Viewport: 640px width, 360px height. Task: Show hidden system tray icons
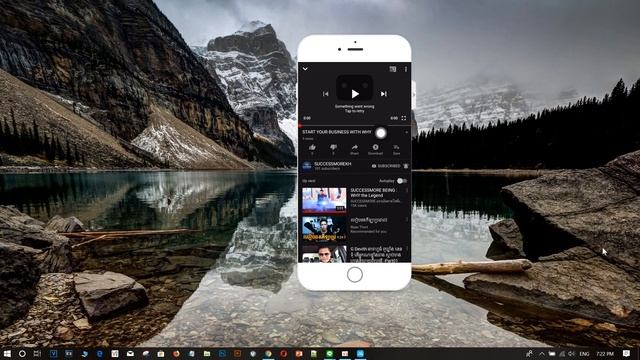542,353
